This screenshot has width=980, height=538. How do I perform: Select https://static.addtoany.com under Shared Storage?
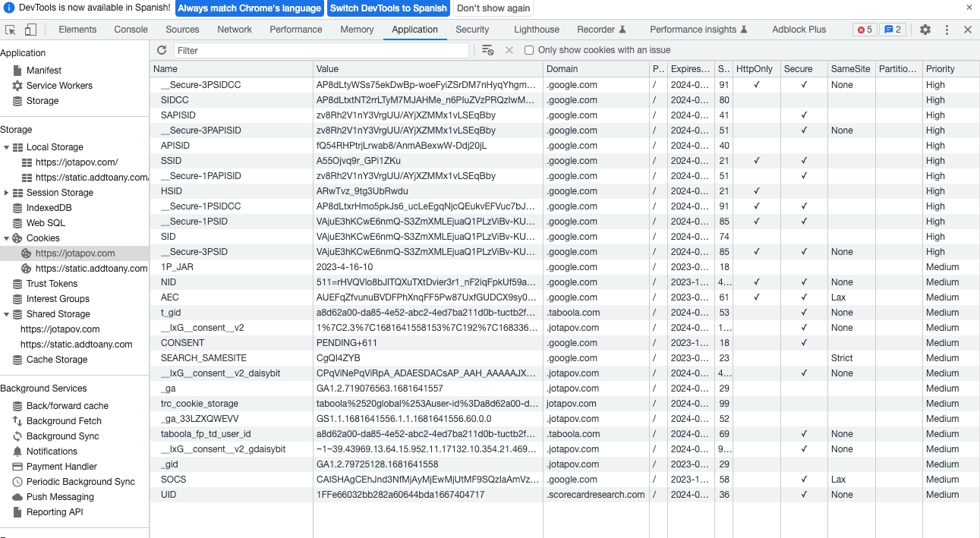(x=77, y=345)
